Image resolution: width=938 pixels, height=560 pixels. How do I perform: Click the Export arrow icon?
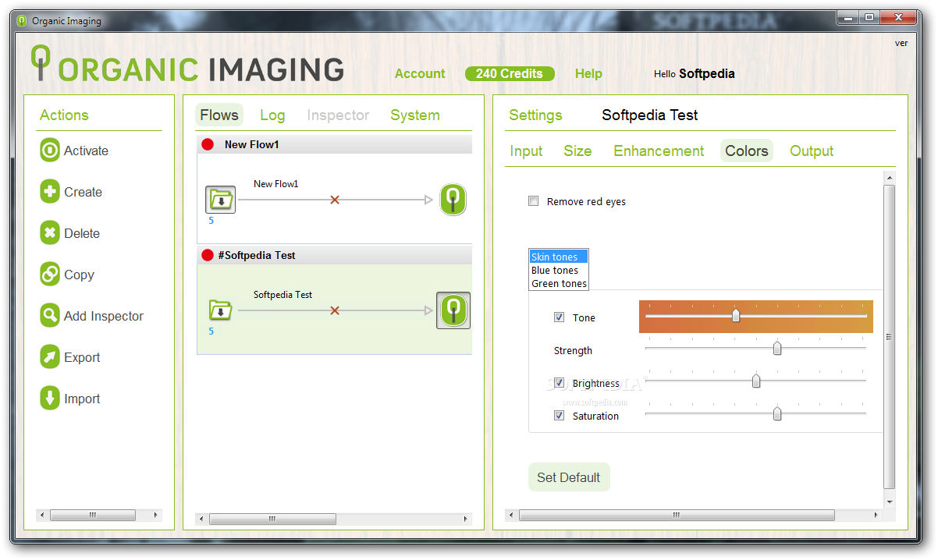(x=50, y=357)
